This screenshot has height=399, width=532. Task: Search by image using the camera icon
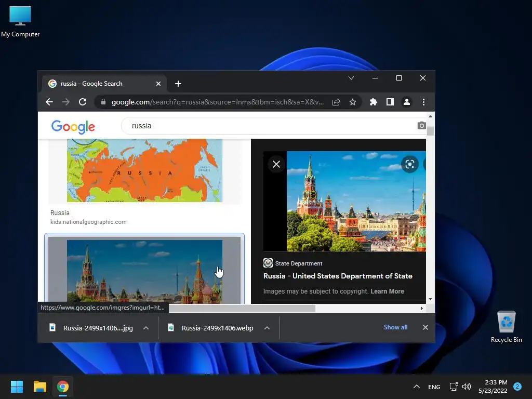pyautogui.click(x=421, y=126)
